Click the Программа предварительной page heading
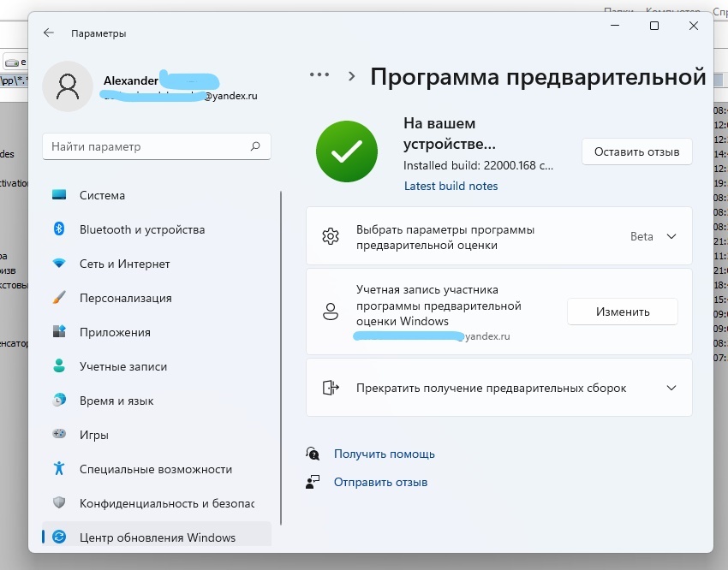 [x=538, y=76]
